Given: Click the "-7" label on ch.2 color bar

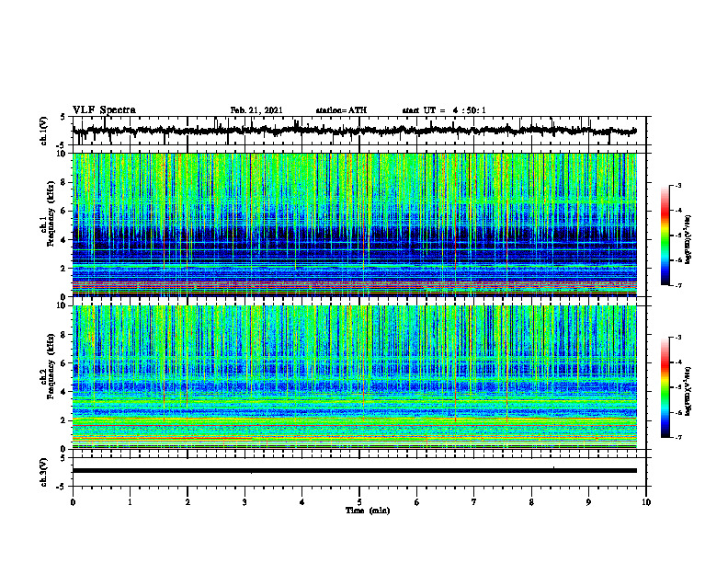Looking at the screenshot, I should pos(678,438).
